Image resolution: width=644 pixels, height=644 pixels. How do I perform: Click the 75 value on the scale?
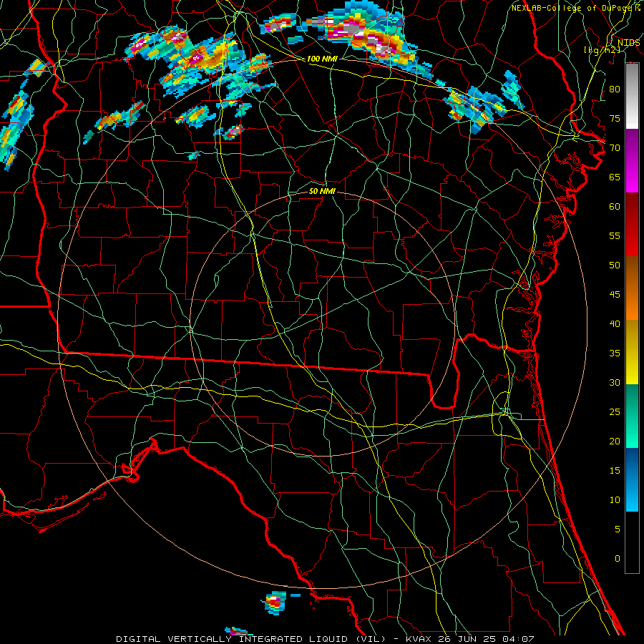click(x=615, y=118)
